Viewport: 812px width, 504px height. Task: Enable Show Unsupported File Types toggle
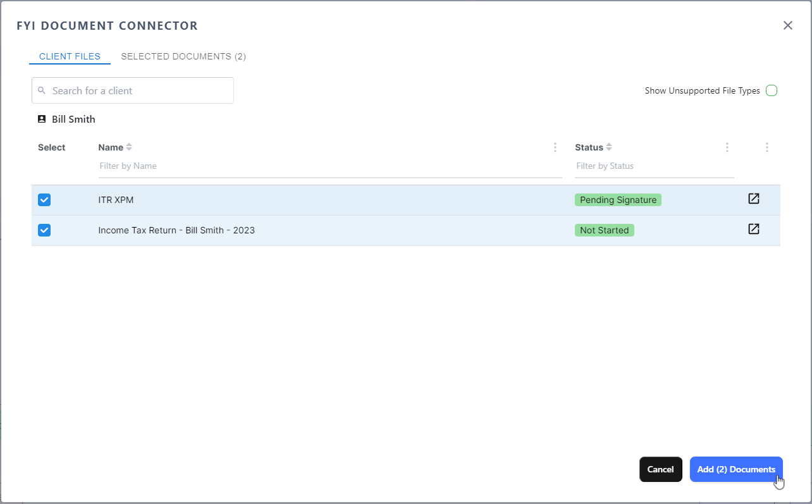click(771, 90)
